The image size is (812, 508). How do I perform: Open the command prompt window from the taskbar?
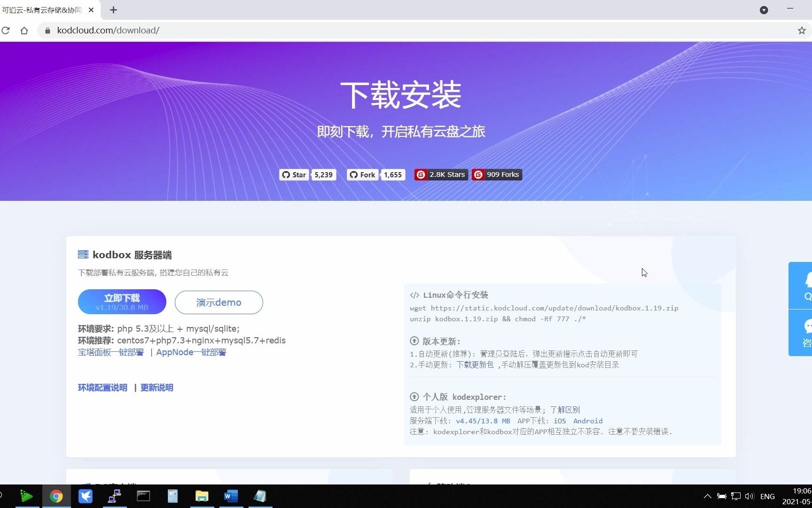[x=143, y=496]
